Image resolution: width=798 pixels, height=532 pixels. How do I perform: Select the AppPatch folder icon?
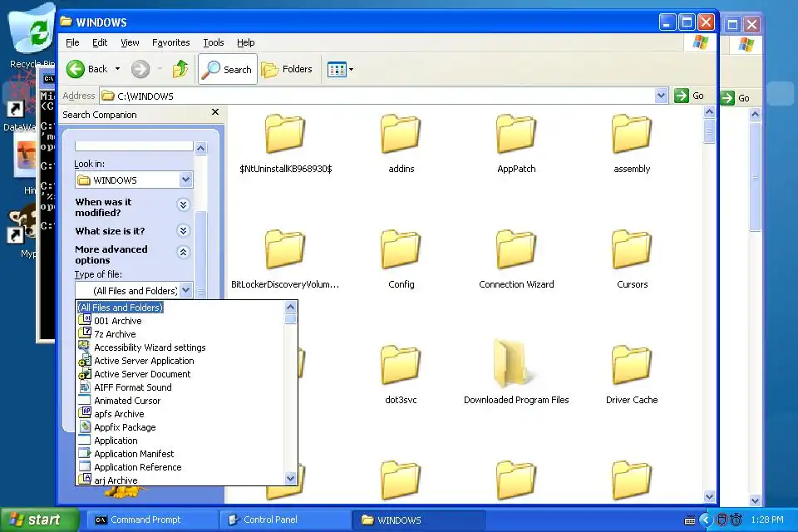click(516, 133)
